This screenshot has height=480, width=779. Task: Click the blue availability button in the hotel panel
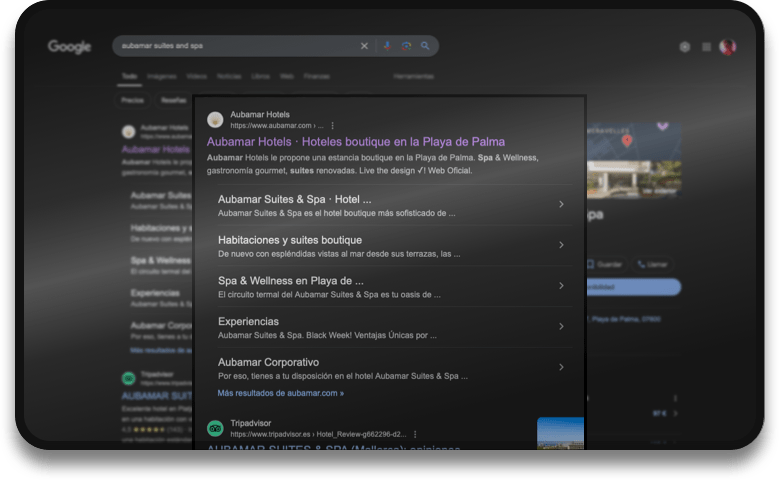tap(634, 287)
